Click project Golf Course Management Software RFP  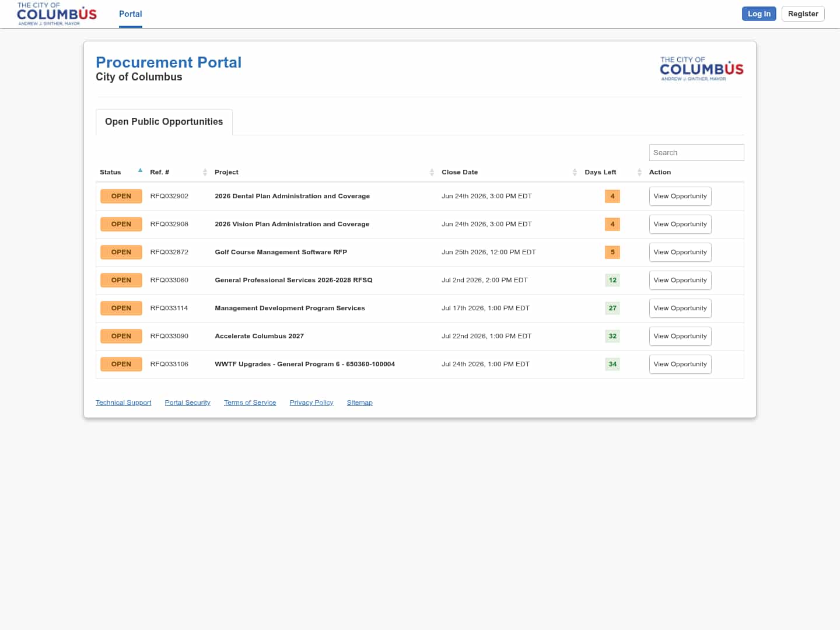click(281, 252)
